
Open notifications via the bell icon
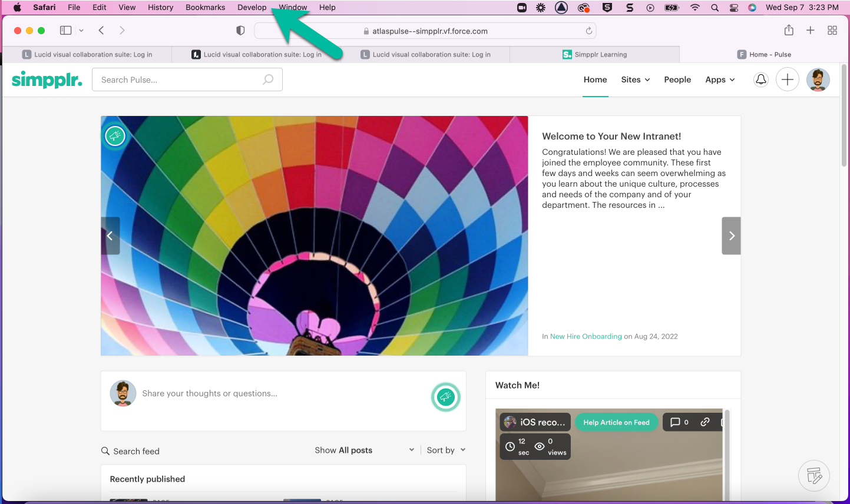[x=760, y=79]
